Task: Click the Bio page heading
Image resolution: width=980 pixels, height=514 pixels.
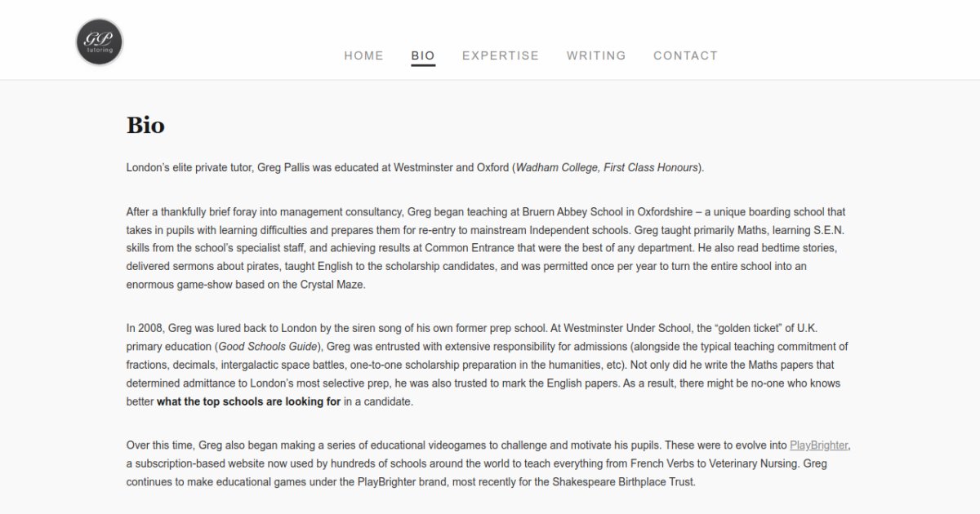Action: pyautogui.click(x=145, y=125)
